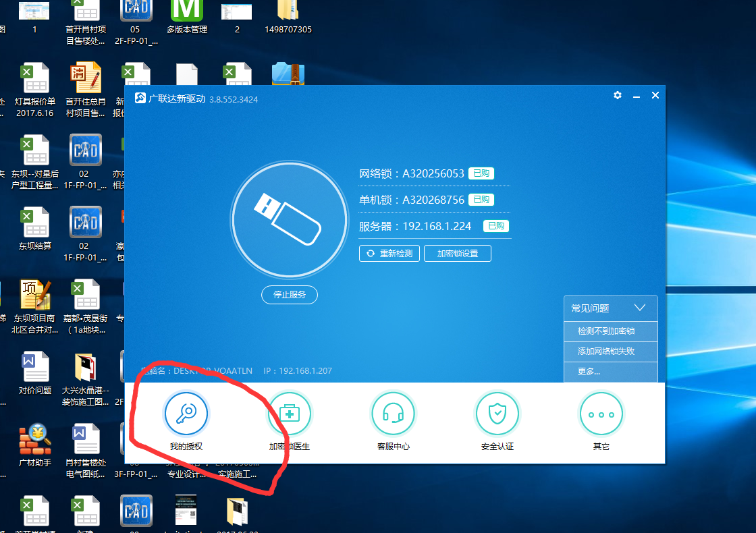
Task: Close the 广联达新驱动 window
Action: (655, 95)
